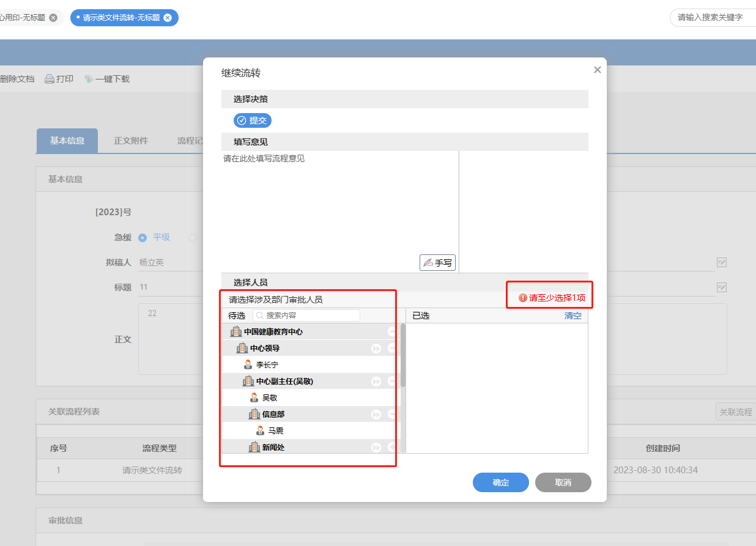The height and width of the screenshot is (546, 756).
Task: Click the 请输入搜索关键字 search field
Action: [x=713, y=18]
